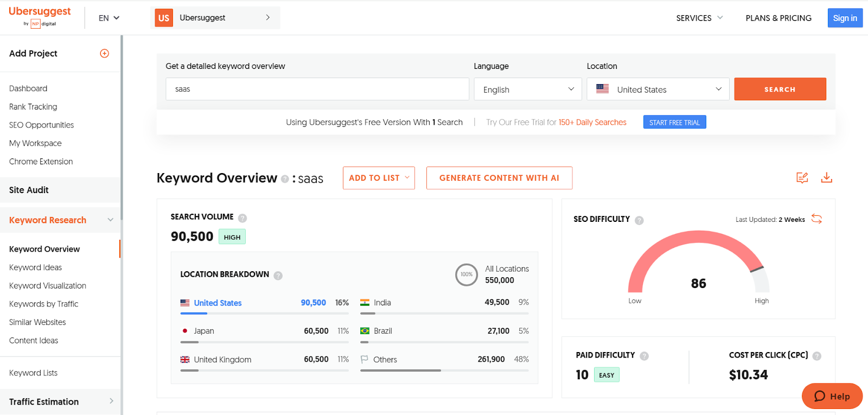Open SEO Opportunities in the sidebar
Screen dimensions: 868x415
pyautogui.click(x=41, y=125)
